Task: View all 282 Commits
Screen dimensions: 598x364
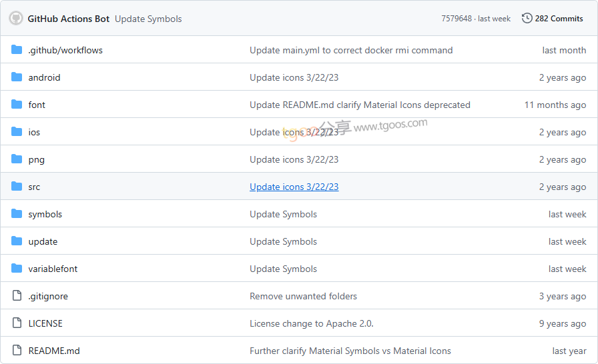Action: [x=559, y=19]
